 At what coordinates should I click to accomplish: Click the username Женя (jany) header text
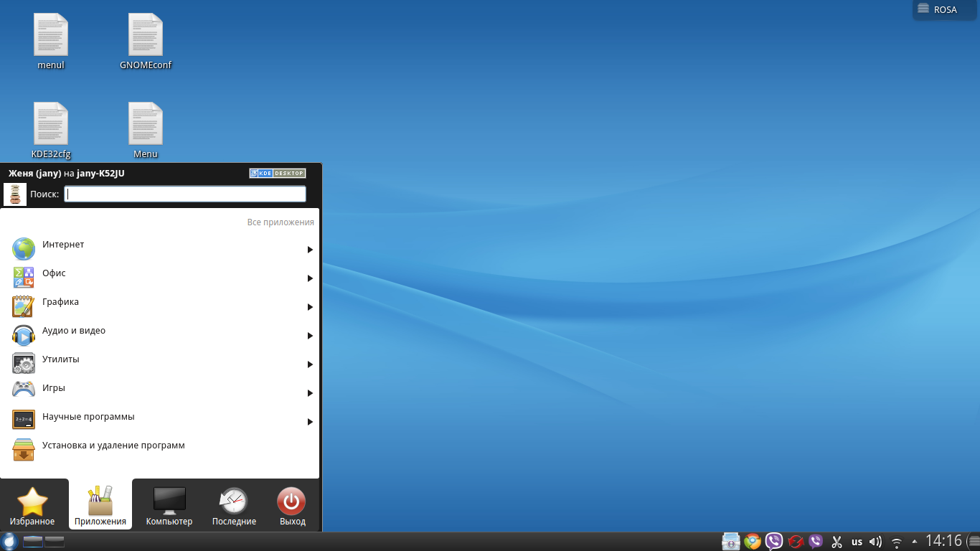[34, 174]
